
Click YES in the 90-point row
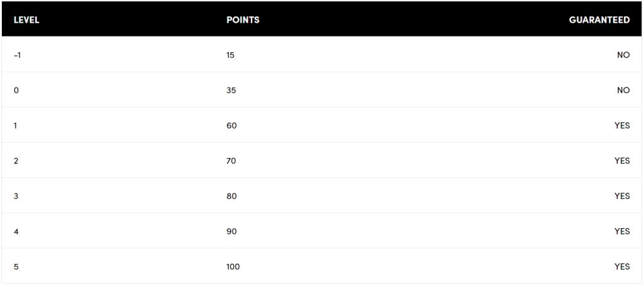pos(621,232)
